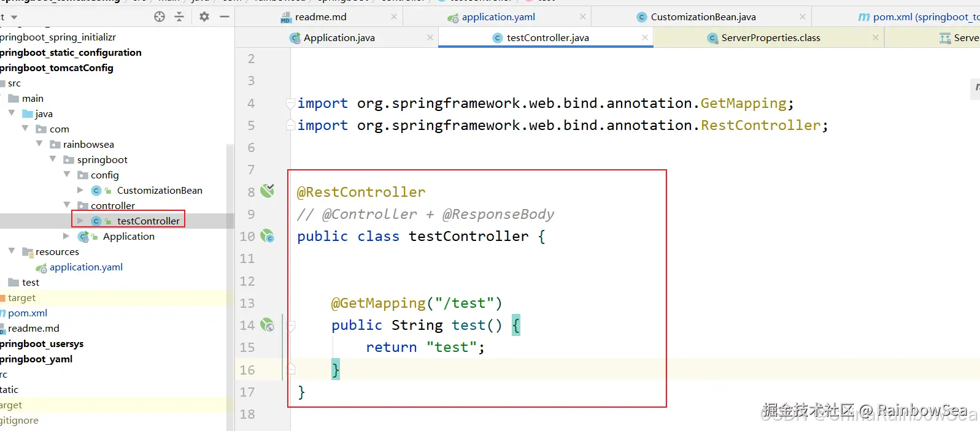Select Application class in project tree
Screen dimensions: 980x431
[129, 236]
